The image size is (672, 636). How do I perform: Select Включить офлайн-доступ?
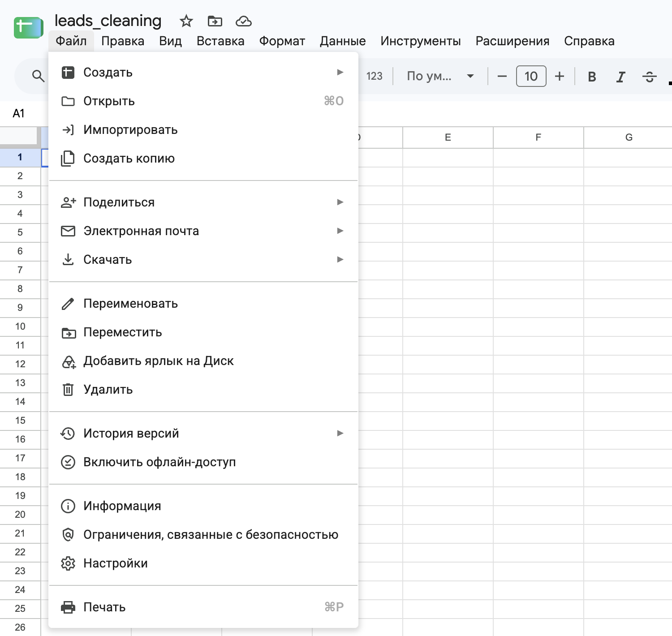click(x=203, y=462)
